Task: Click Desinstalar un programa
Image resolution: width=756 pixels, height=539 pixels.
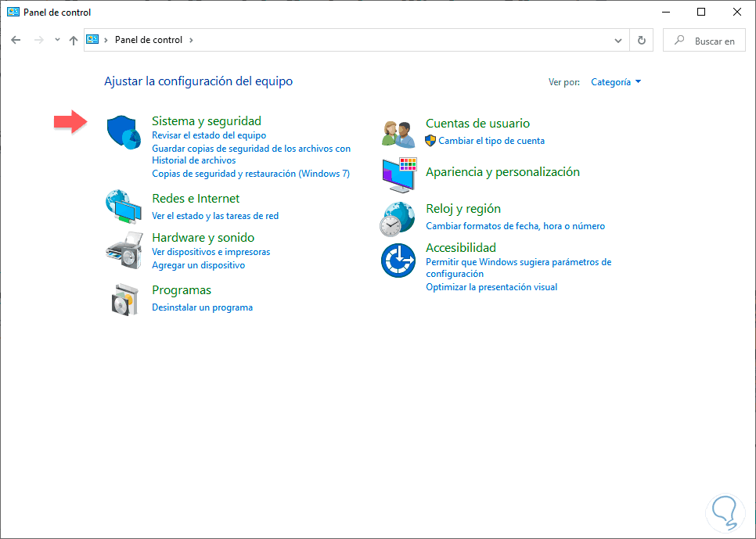Action: coord(202,307)
